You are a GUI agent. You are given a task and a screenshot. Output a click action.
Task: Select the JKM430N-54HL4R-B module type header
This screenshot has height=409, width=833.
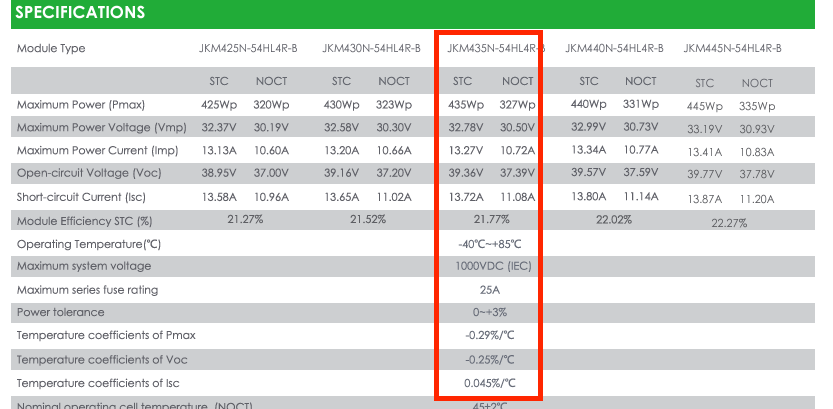(371, 48)
